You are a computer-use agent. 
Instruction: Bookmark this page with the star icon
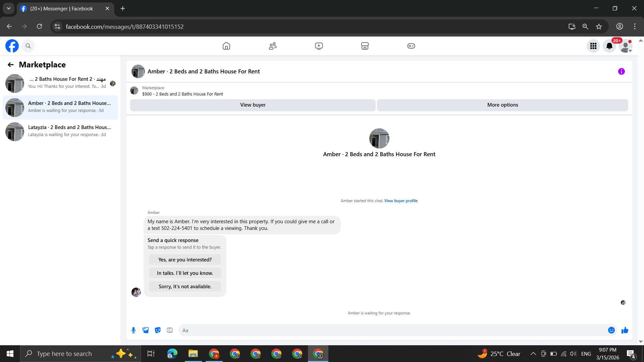[x=599, y=26]
